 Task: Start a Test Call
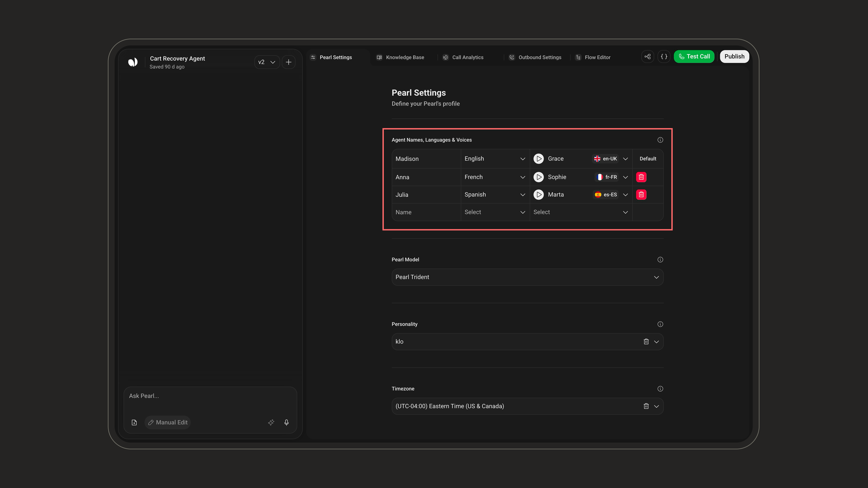(x=694, y=57)
